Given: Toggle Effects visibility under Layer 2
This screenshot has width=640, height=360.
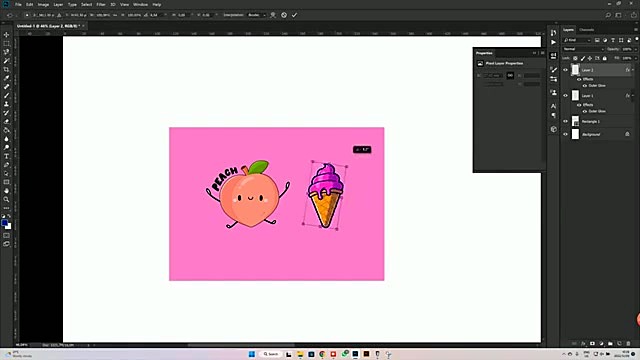Looking at the screenshot, I should click(579, 79).
